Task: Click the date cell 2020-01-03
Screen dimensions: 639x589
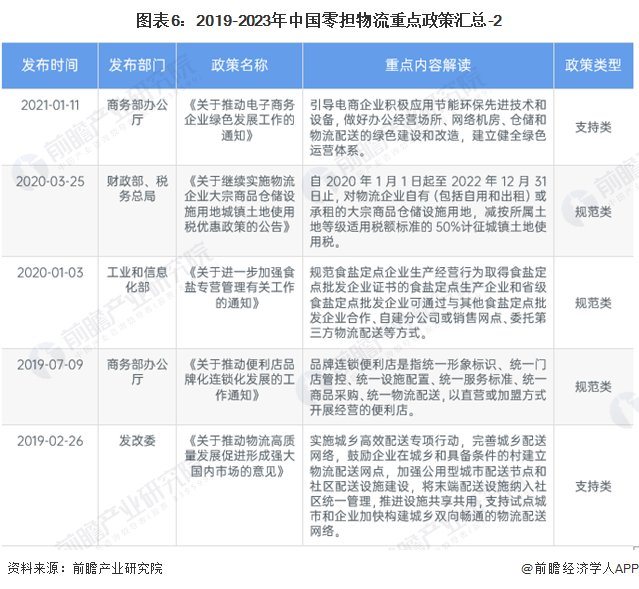Action: pos(50,273)
